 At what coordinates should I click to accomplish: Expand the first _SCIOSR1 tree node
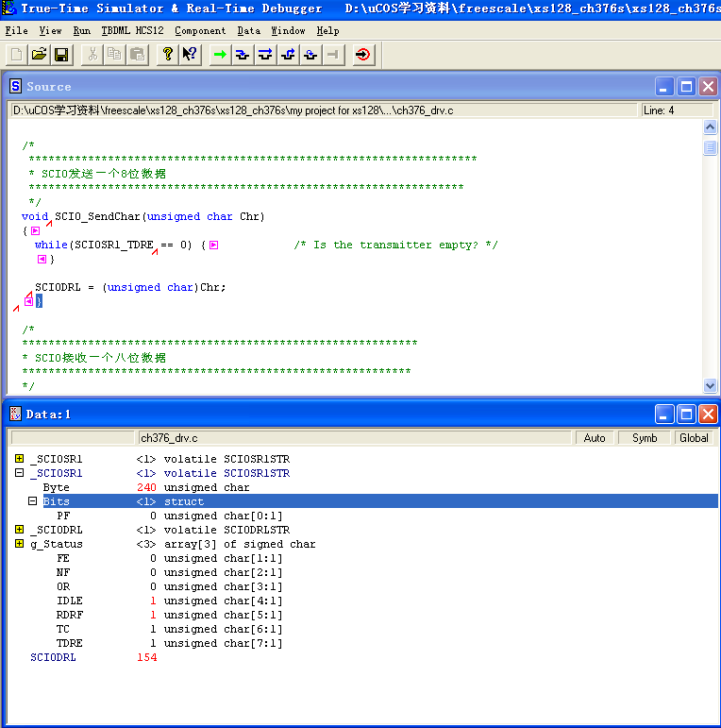(20, 459)
